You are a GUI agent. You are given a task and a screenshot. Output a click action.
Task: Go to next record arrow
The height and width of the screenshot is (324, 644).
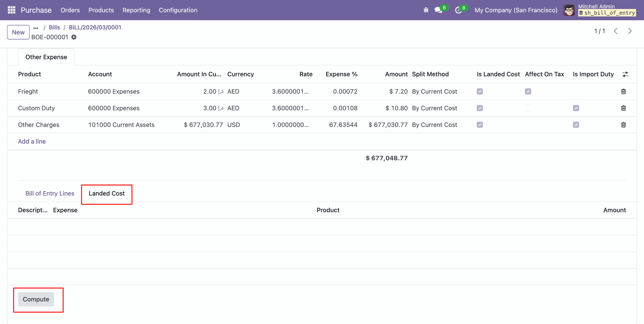pyautogui.click(x=630, y=31)
